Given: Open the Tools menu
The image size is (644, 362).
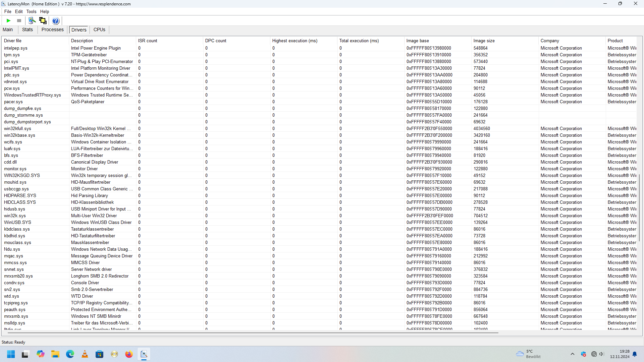Looking at the screenshot, I should click(31, 11).
